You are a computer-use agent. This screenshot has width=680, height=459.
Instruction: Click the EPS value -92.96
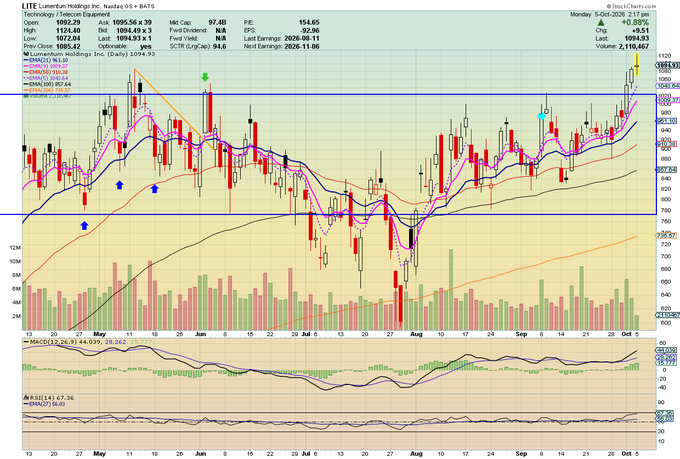[x=310, y=30]
